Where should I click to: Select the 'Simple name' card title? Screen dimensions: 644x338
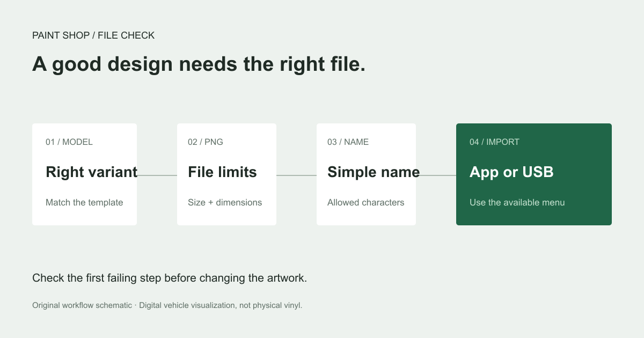coord(374,172)
